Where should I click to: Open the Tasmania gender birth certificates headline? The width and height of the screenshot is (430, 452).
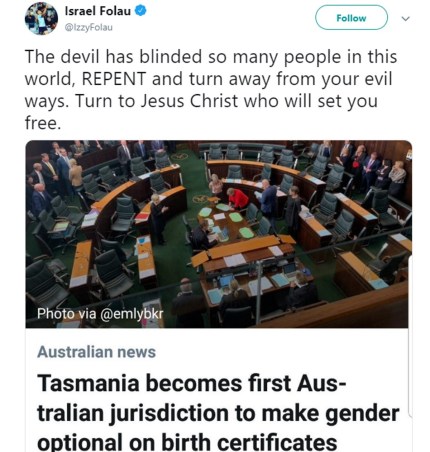pyautogui.click(x=218, y=413)
